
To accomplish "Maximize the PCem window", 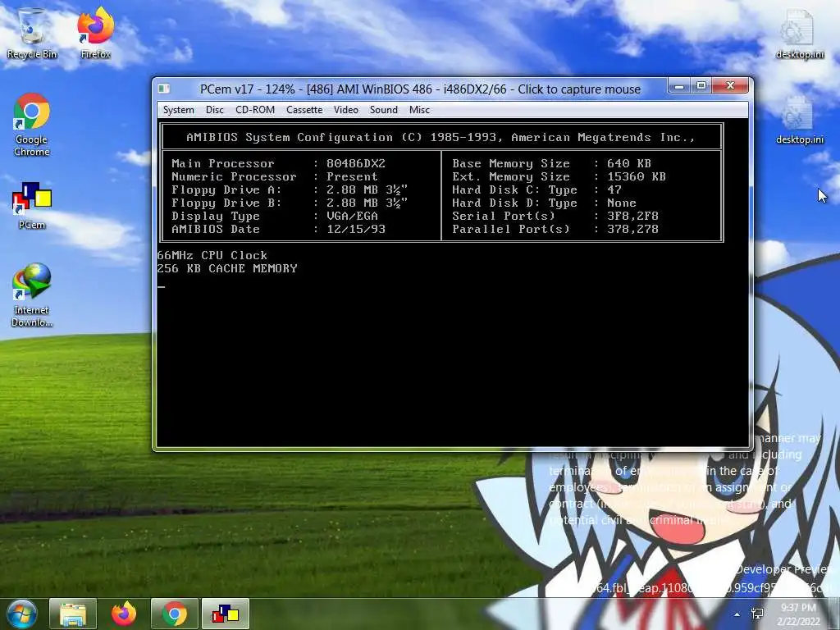I will point(701,85).
